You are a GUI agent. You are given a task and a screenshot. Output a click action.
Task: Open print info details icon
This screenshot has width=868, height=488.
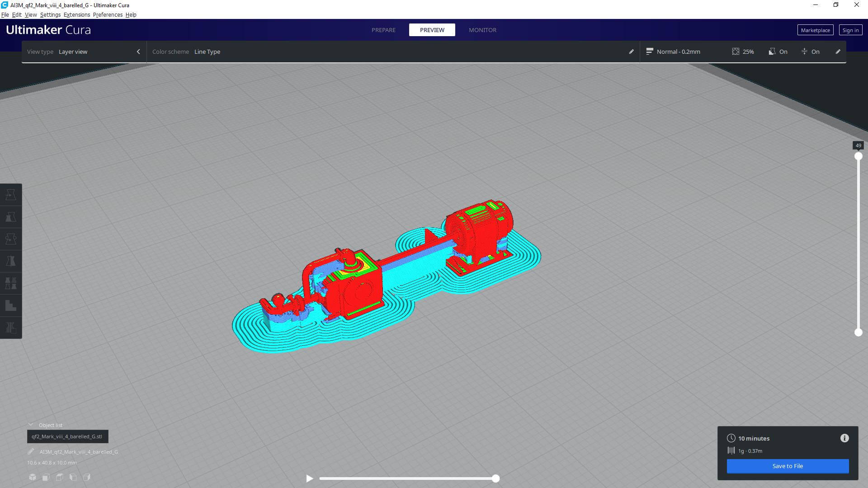pyautogui.click(x=844, y=438)
